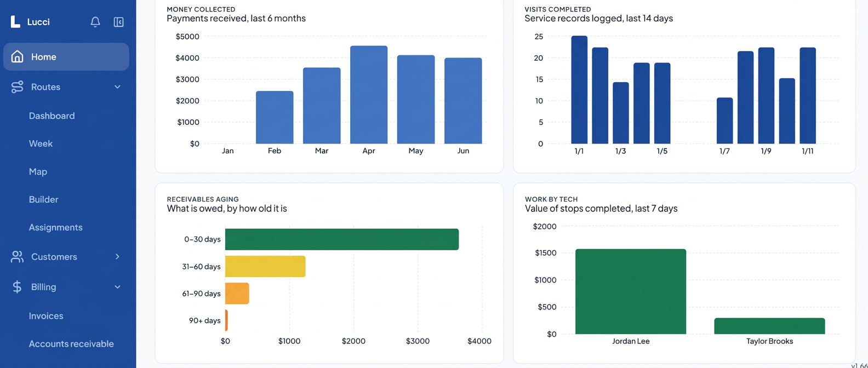Click the '90+ days' axis label
Viewport: 868px width, 368px height.
[x=204, y=320]
